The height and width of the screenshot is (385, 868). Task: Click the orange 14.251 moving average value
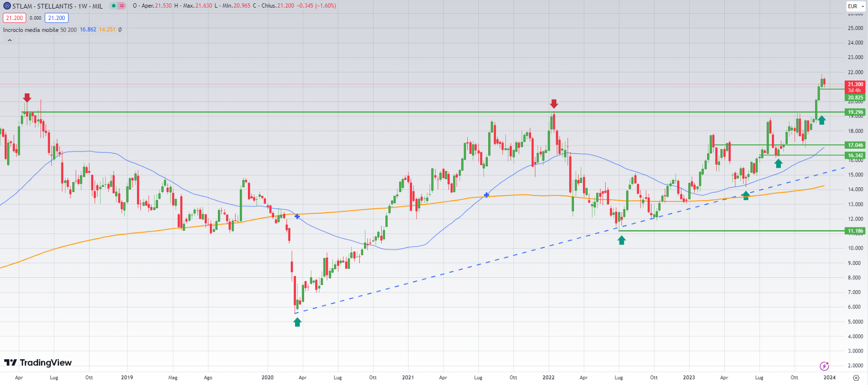pyautogui.click(x=107, y=30)
